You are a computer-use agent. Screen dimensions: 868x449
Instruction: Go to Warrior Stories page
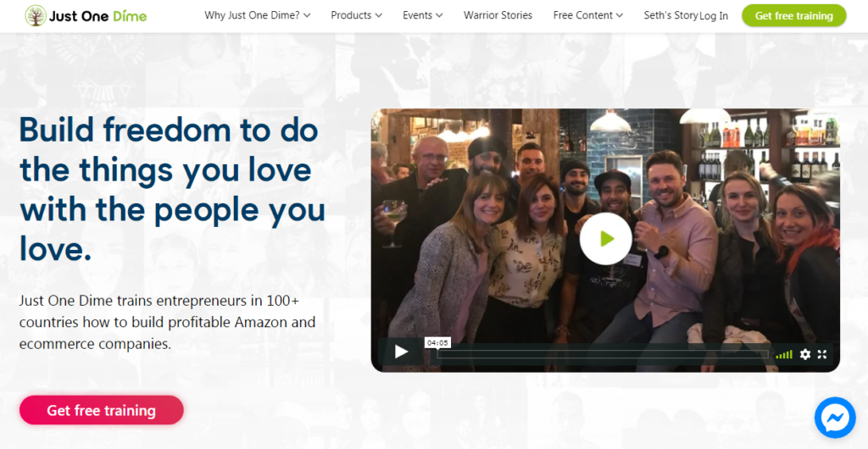498,15
